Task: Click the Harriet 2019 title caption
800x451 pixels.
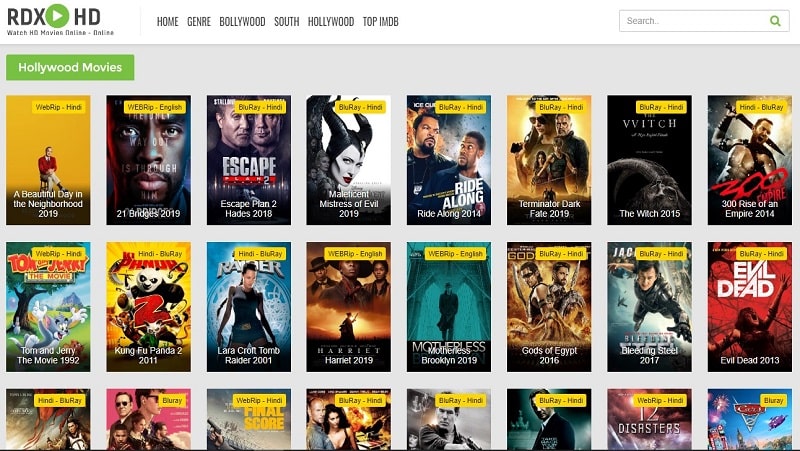Action: pyautogui.click(x=349, y=360)
